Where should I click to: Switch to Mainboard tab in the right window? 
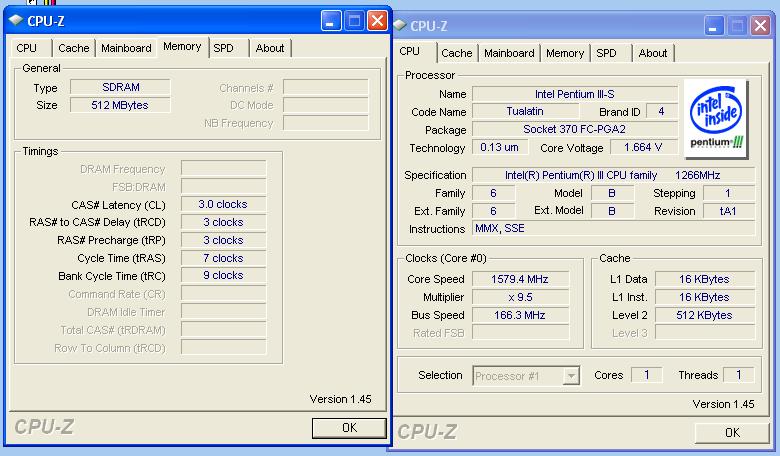click(509, 53)
